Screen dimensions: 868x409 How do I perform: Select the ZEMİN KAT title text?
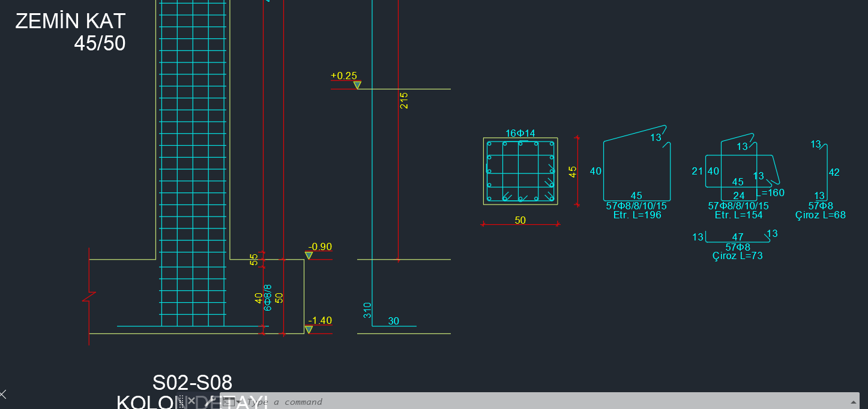[70, 21]
